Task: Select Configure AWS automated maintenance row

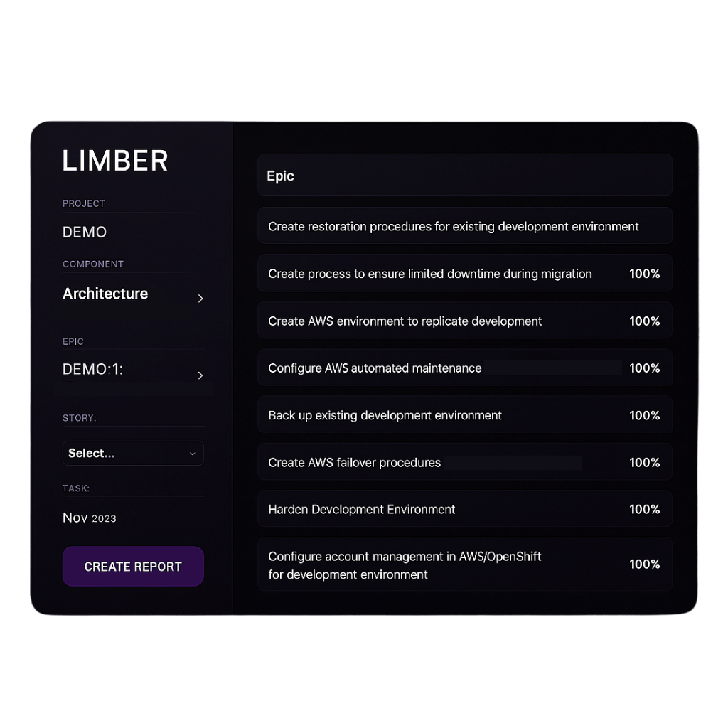Action: click(x=375, y=368)
